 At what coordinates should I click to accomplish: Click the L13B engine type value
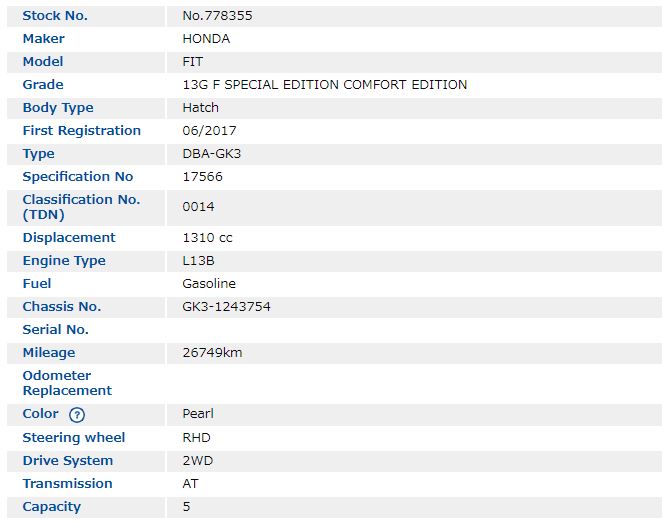click(x=199, y=261)
